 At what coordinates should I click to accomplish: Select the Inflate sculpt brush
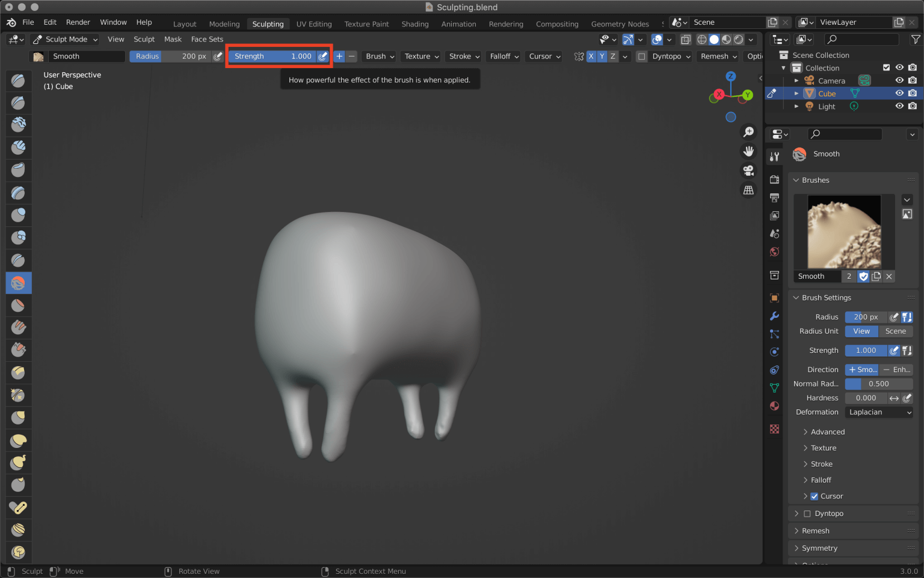18,215
